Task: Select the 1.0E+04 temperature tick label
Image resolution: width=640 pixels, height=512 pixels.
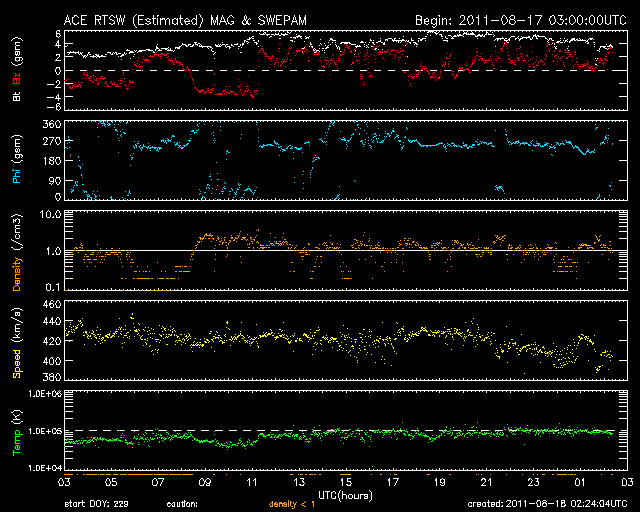Action: pyautogui.click(x=45, y=468)
